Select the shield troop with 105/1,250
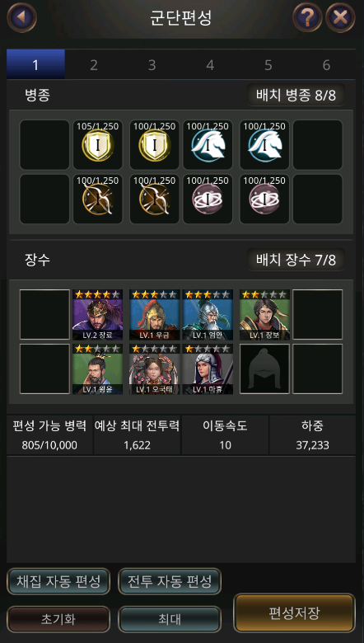The width and height of the screenshot is (364, 643). click(x=97, y=145)
